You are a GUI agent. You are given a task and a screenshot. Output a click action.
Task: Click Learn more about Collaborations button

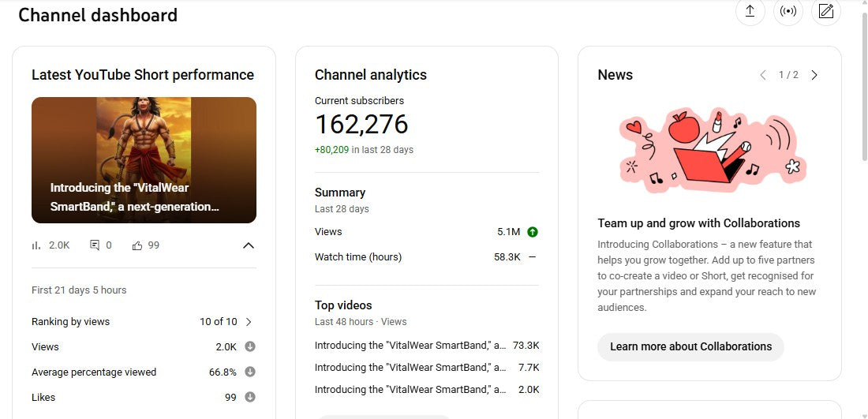(690, 346)
